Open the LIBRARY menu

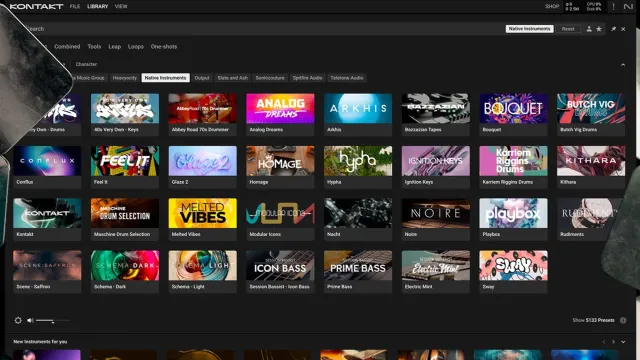[98, 7]
